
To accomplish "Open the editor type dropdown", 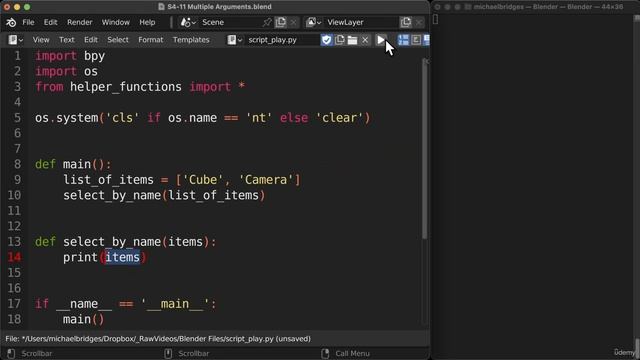I will coord(16,40).
